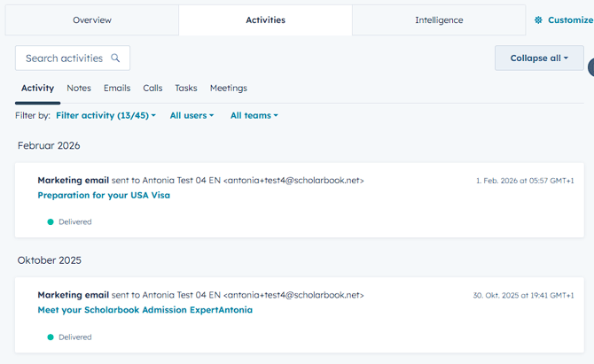Click the Customize gear icon
Image resolution: width=594 pixels, height=364 pixels.
coord(538,20)
